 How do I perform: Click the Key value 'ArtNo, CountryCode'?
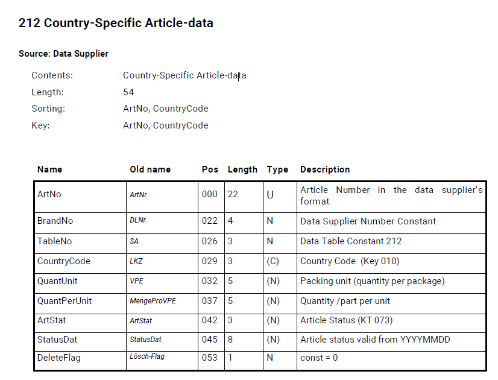(x=166, y=126)
